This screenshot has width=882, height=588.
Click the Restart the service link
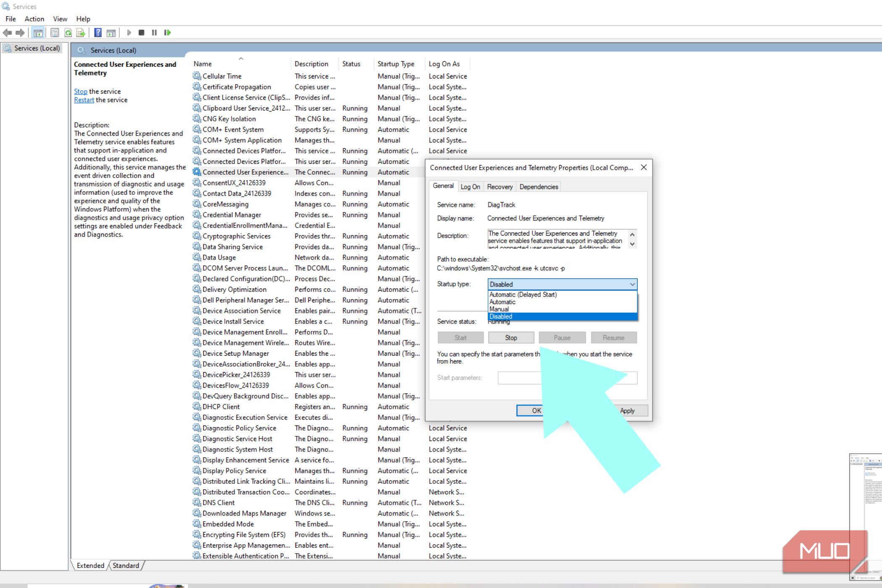click(x=84, y=100)
